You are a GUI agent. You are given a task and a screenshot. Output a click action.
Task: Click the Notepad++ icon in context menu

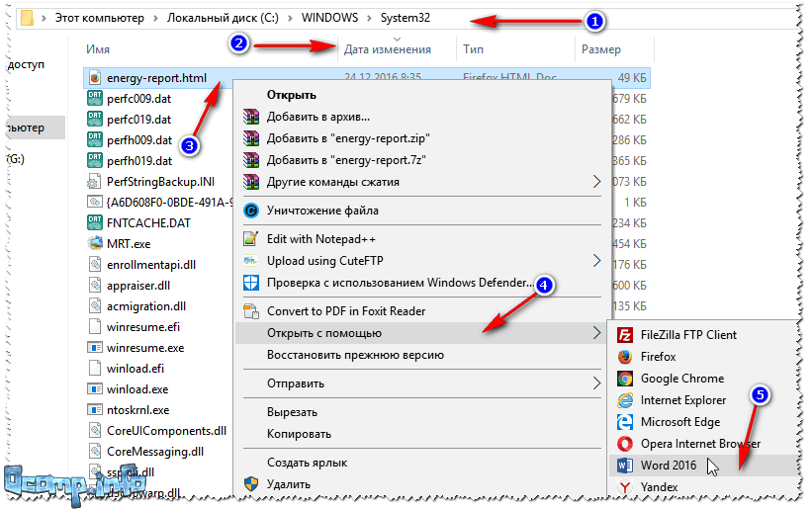pos(251,239)
